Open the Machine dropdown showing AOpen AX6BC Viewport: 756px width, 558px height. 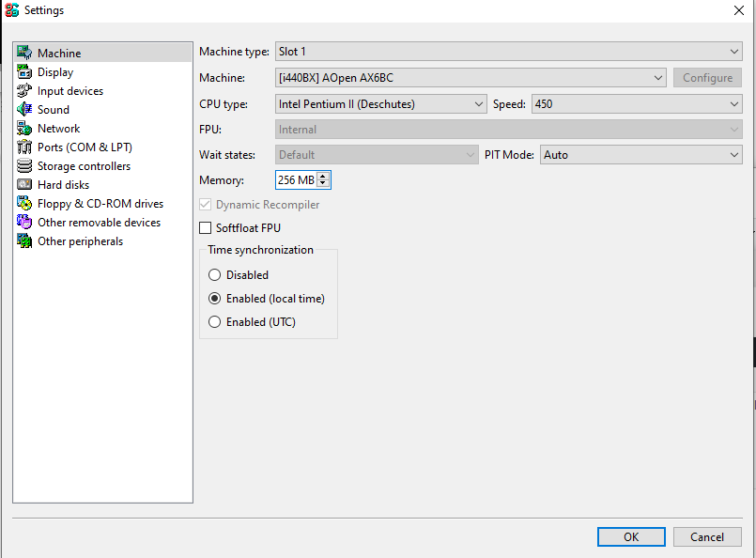[471, 78]
